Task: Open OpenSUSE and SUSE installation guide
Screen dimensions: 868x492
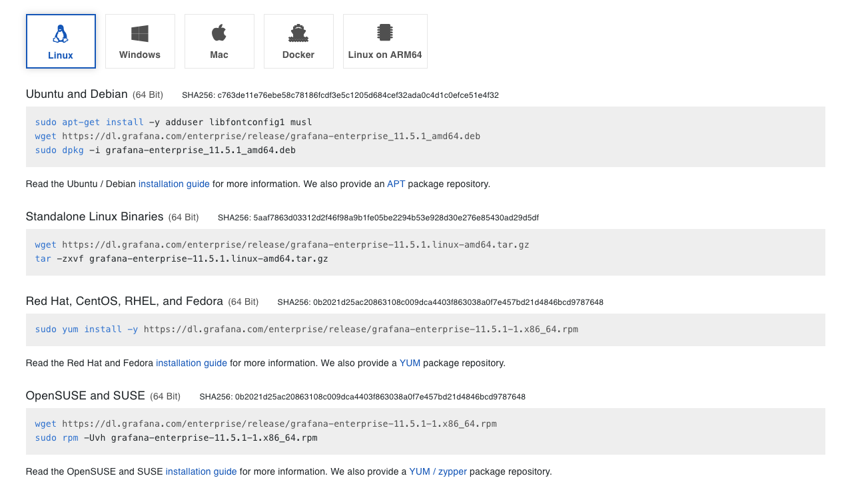Action: (201, 471)
